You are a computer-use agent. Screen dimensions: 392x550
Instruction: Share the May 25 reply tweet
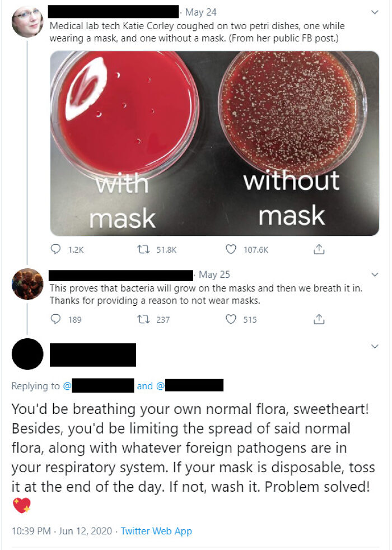[319, 319]
